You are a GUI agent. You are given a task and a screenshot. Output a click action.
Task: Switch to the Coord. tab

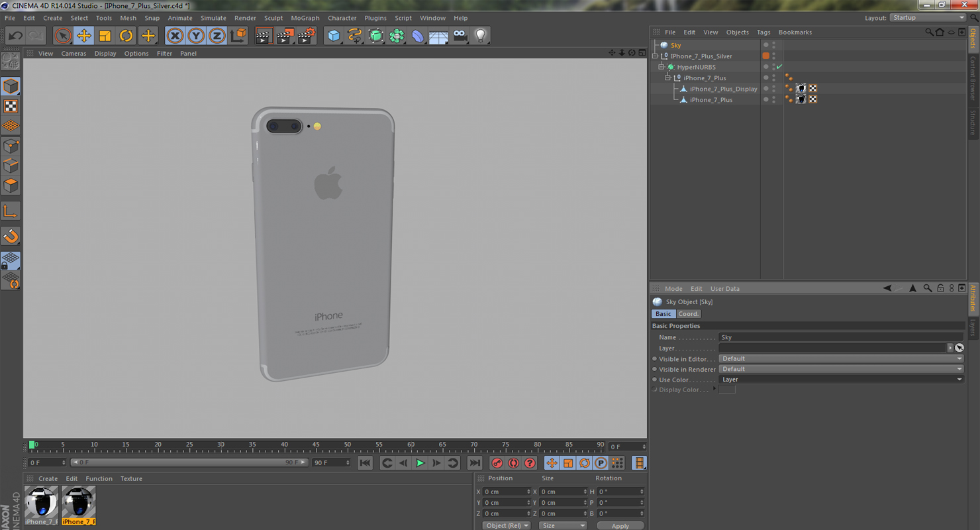[688, 314]
